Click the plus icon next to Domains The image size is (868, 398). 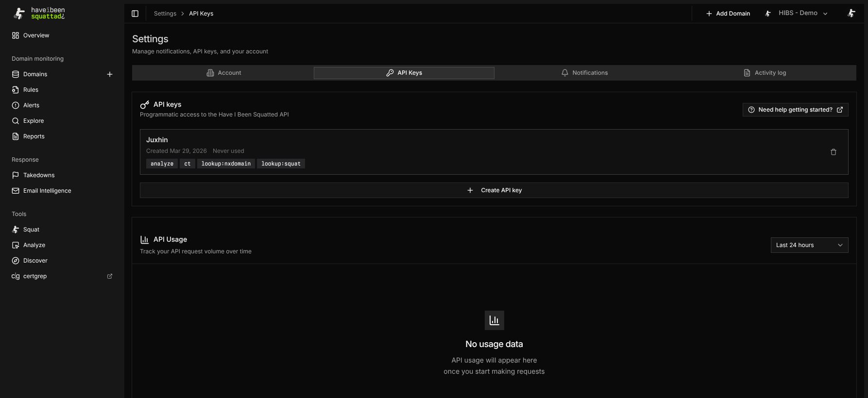(x=110, y=74)
